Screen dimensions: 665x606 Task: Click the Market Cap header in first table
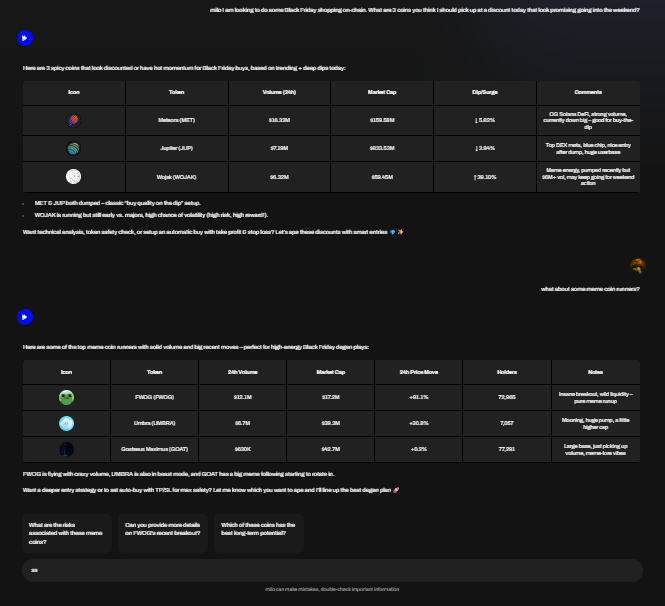coord(382,92)
